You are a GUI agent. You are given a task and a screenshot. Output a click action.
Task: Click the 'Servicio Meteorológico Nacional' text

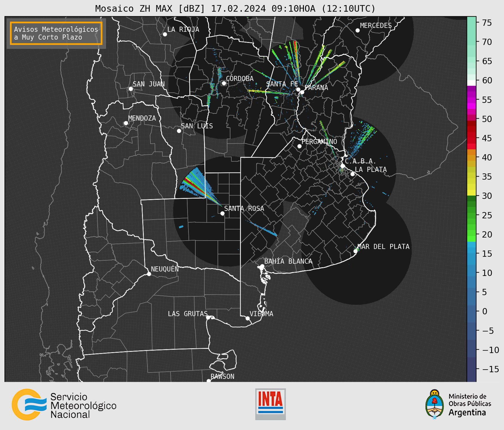83,406
